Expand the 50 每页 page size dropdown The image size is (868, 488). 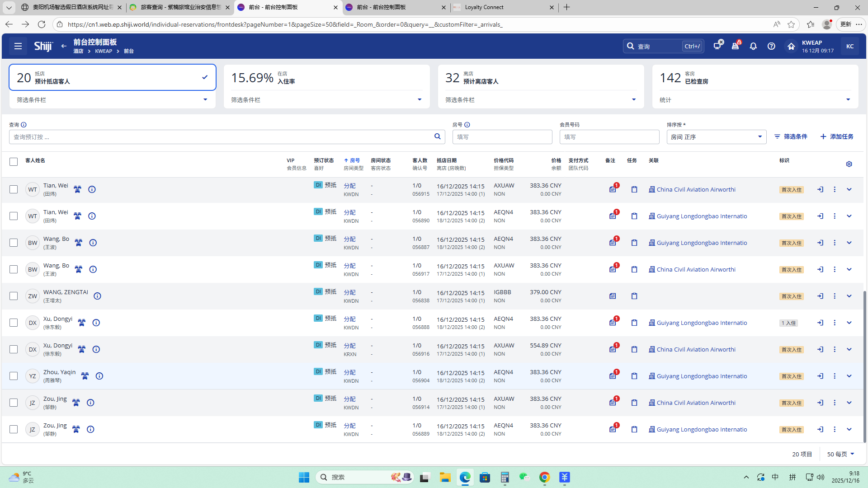click(841, 454)
